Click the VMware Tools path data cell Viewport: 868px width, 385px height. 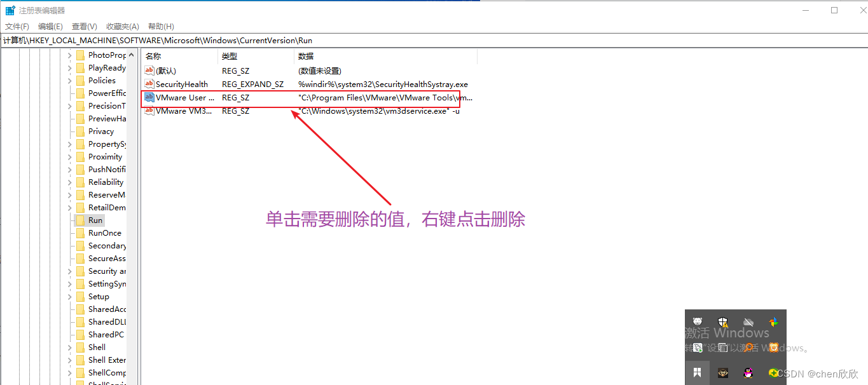(x=385, y=97)
